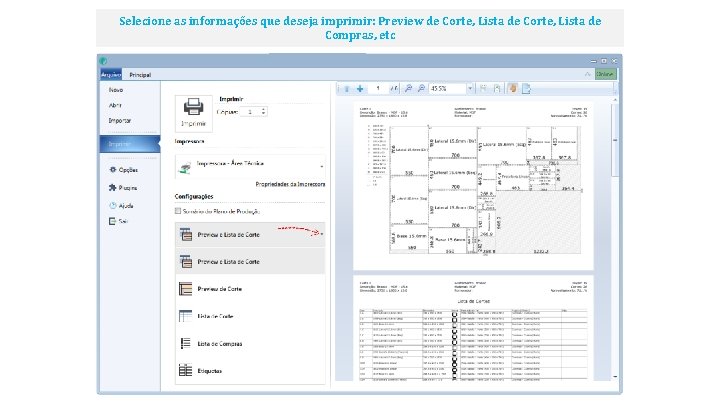Click the first greyed page icon after zoom box

point(483,89)
